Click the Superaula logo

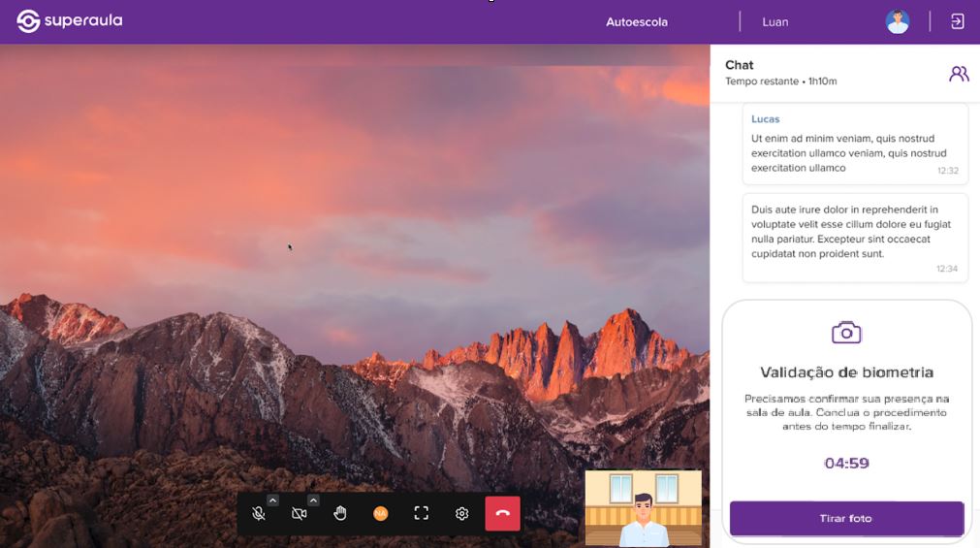[x=70, y=21]
